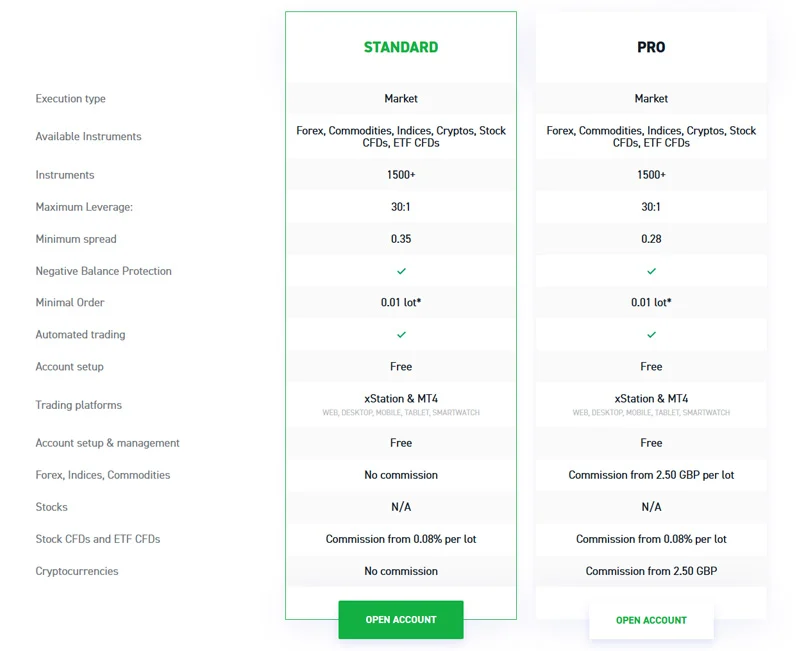Open a Standard account with green button
808x651 pixels.
(401, 620)
